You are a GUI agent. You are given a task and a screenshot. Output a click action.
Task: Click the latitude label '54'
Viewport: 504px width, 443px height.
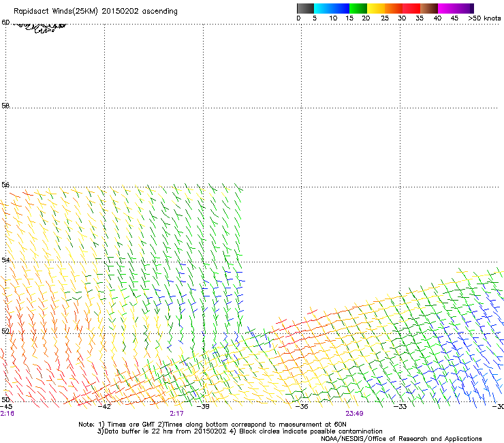5,260
